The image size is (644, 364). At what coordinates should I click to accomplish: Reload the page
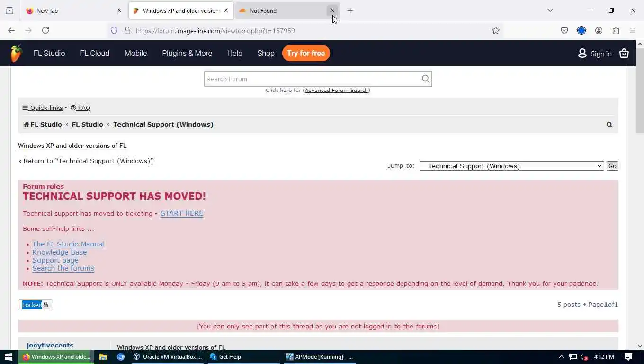click(45, 30)
